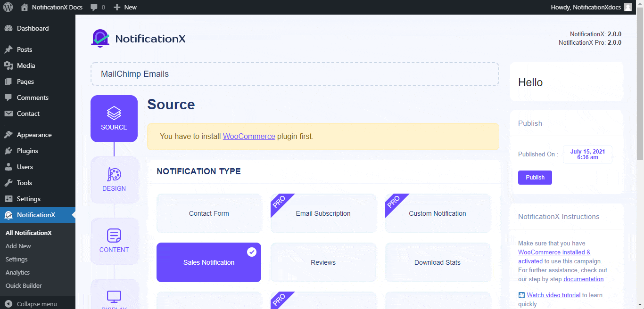Select the Custom Notification type
644x309 pixels.
click(438, 213)
